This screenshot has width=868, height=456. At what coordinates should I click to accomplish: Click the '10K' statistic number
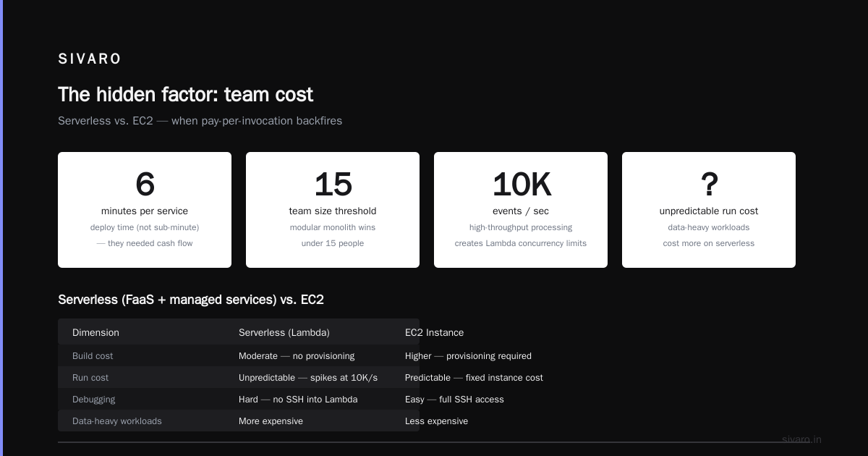point(521,185)
